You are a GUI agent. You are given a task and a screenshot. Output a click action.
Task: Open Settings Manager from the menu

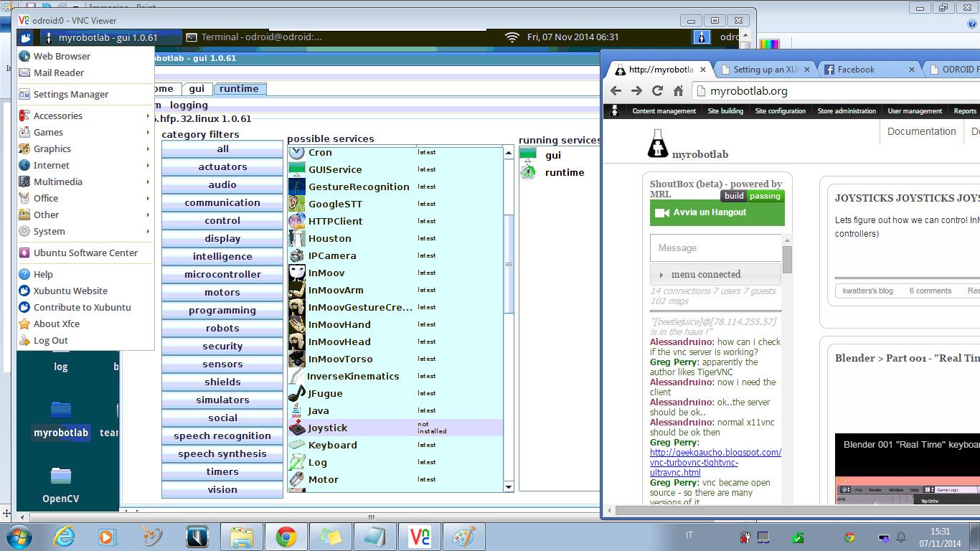pyautogui.click(x=85, y=94)
